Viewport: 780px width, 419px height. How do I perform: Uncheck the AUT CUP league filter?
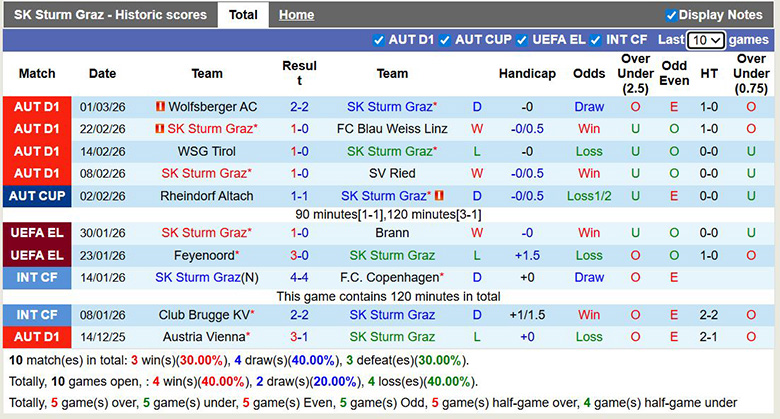[x=444, y=40]
